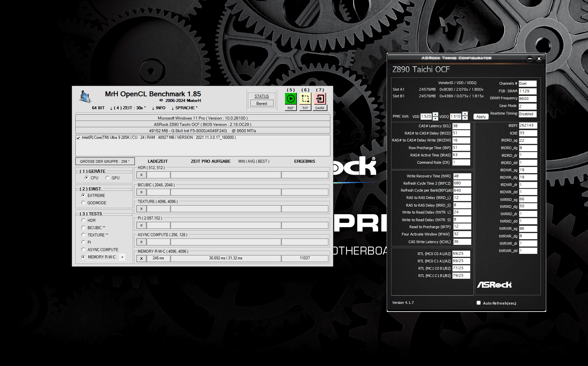Toggle the Intel Core Ultra 9 285K device checkbox
Screen dimensions: 588x366
[78, 137]
